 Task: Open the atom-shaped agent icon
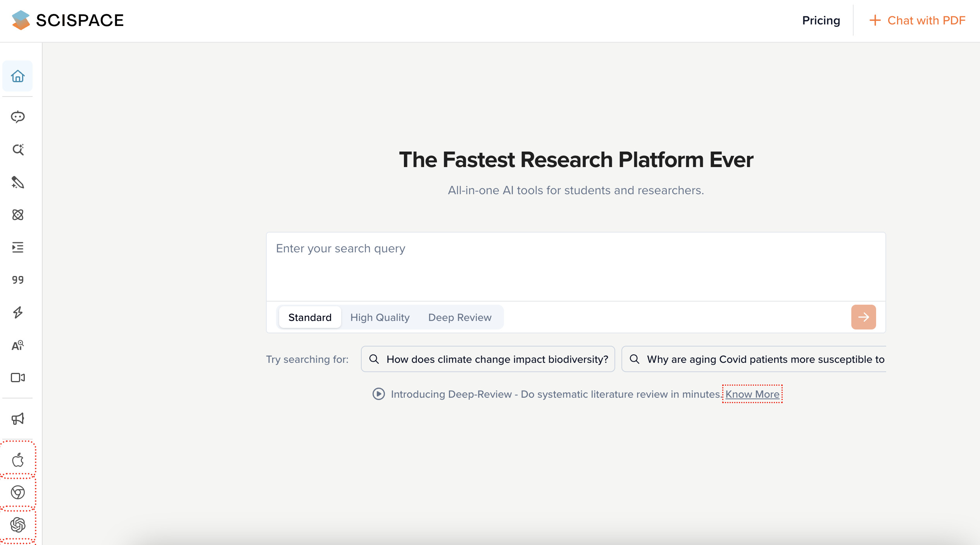click(18, 215)
